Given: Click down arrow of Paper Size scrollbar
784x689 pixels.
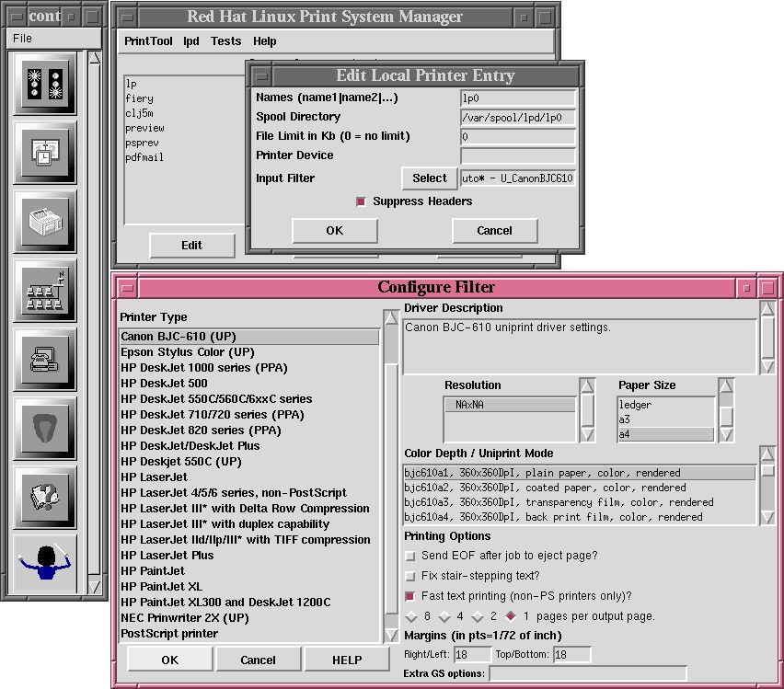Looking at the screenshot, I should tap(726, 434).
